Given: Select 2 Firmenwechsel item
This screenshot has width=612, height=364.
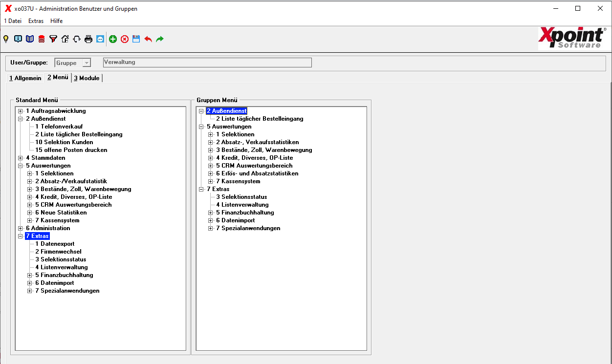Looking at the screenshot, I should coord(58,252).
